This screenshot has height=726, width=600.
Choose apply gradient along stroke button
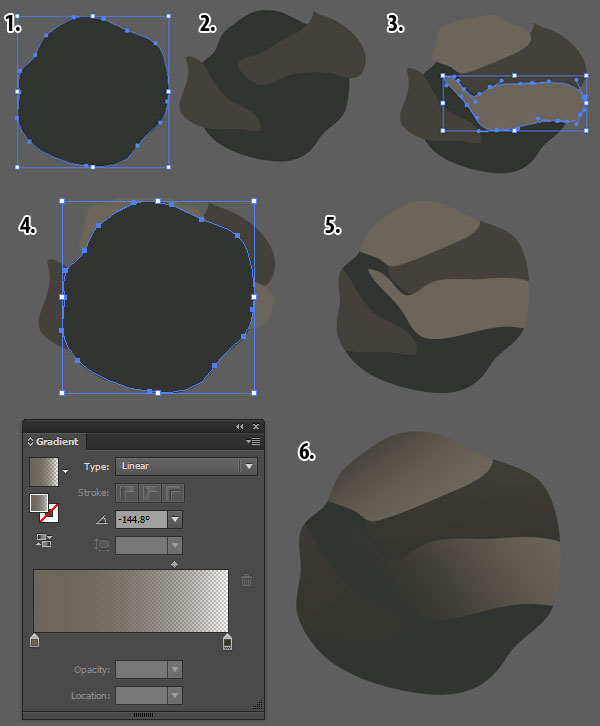coord(150,493)
